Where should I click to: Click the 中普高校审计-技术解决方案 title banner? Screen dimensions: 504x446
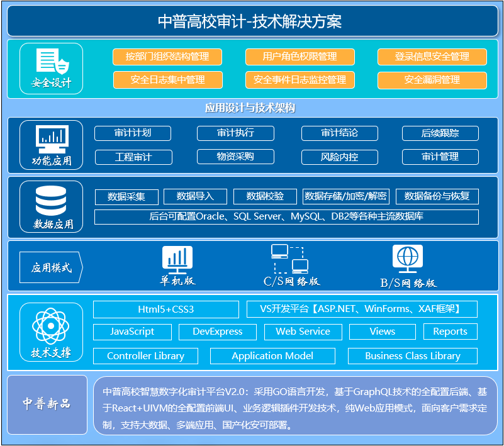pyautogui.click(x=253, y=21)
